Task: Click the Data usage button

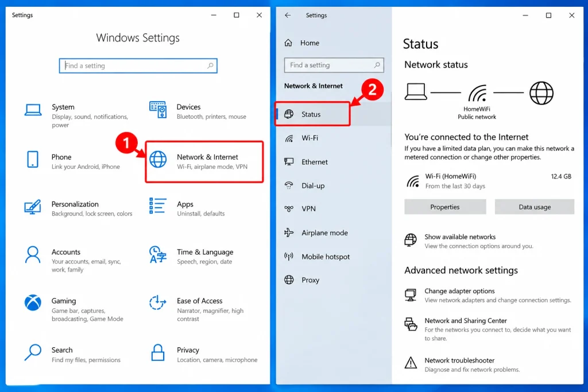Action: pos(535,207)
